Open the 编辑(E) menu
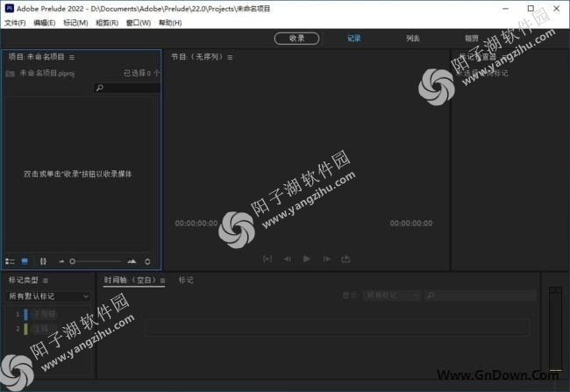The image size is (570, 392). [x=45, y=23]
